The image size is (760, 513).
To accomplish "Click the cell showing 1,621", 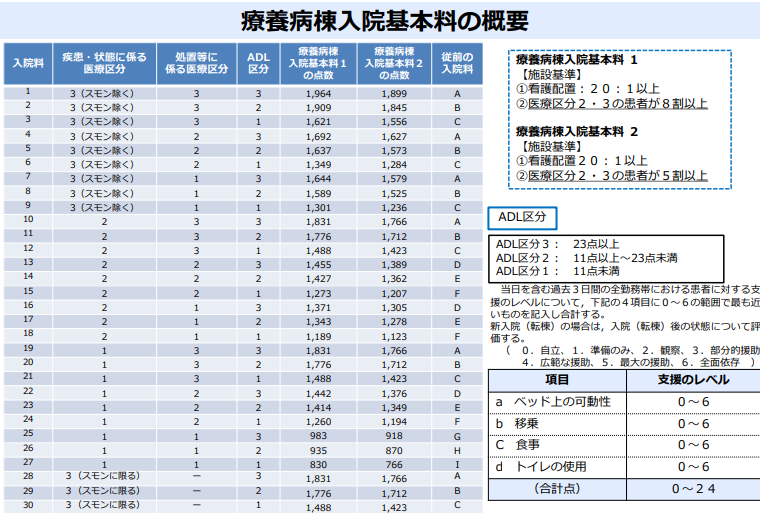I will 318,122.
